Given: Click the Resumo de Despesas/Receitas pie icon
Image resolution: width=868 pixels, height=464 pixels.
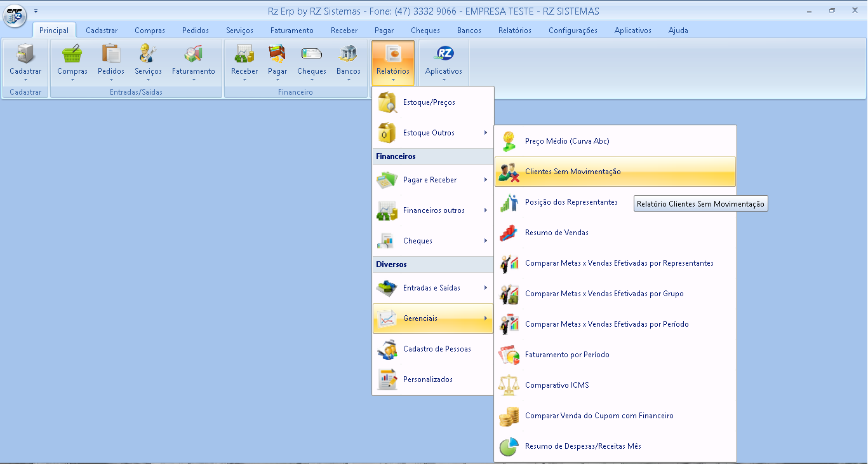Looking at the screenshot, I should pyautogui.click(x=509, y=446).
